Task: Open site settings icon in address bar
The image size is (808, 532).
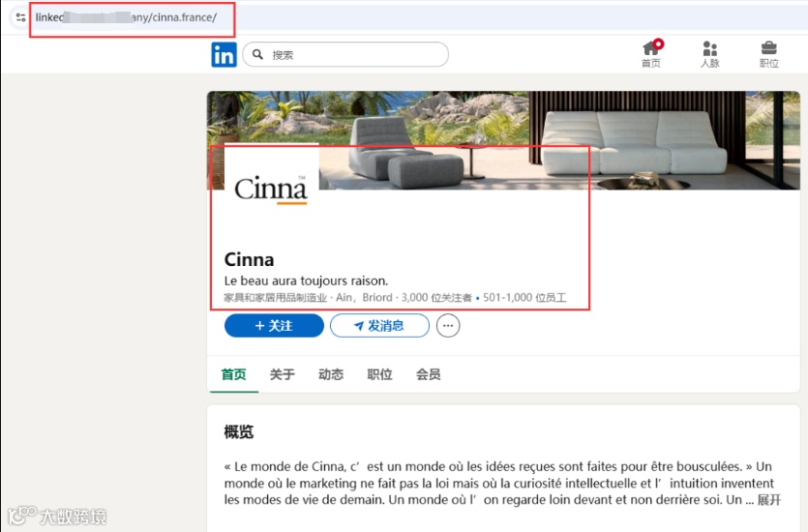Action: pos(20,17)
